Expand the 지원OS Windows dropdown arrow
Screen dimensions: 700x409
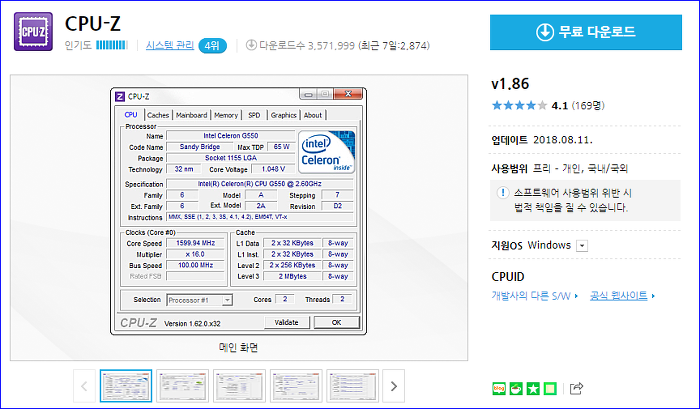[x=582, y=246]
